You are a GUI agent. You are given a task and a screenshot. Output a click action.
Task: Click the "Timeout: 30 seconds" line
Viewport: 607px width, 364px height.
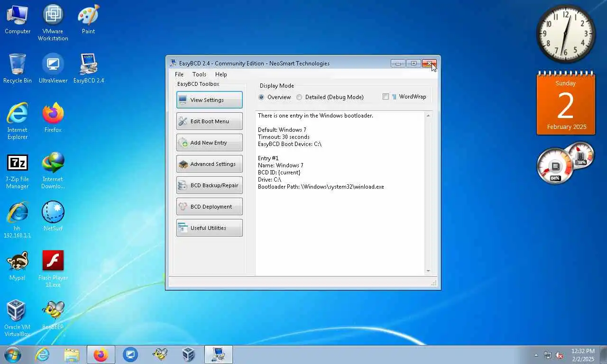(284, 137)
